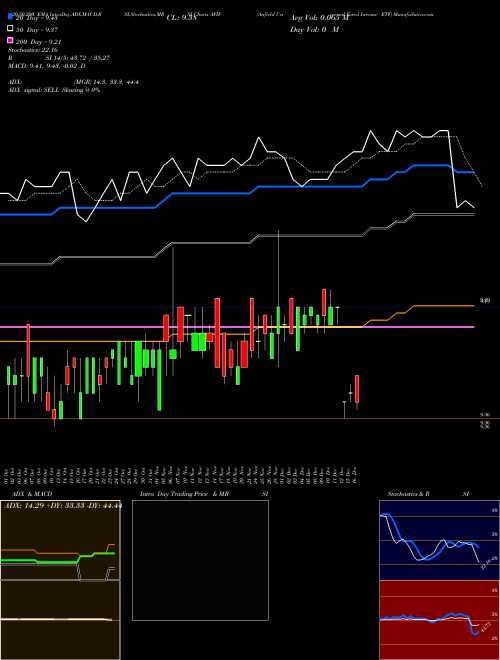
Task: Click the 'RSI 14/5: 43.72 / 35.27' line
Action: pyautogui.click(x=59, y=58)
